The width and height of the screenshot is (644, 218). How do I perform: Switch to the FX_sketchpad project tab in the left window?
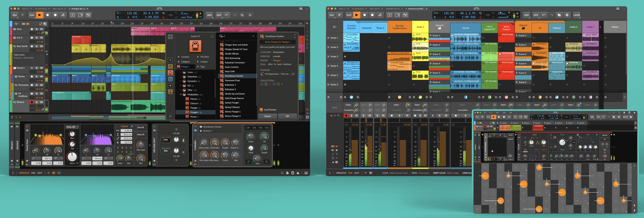(x=41, y=9)
